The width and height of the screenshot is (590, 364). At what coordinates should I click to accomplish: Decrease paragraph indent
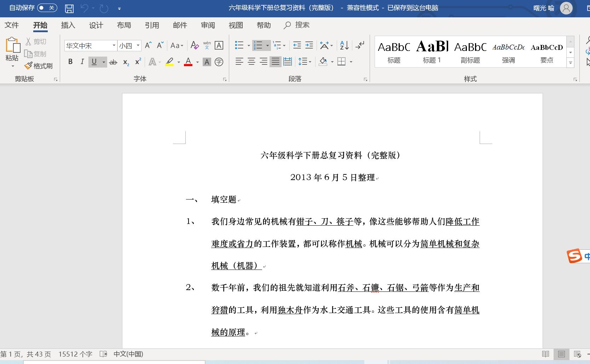(x=297, y=45)
